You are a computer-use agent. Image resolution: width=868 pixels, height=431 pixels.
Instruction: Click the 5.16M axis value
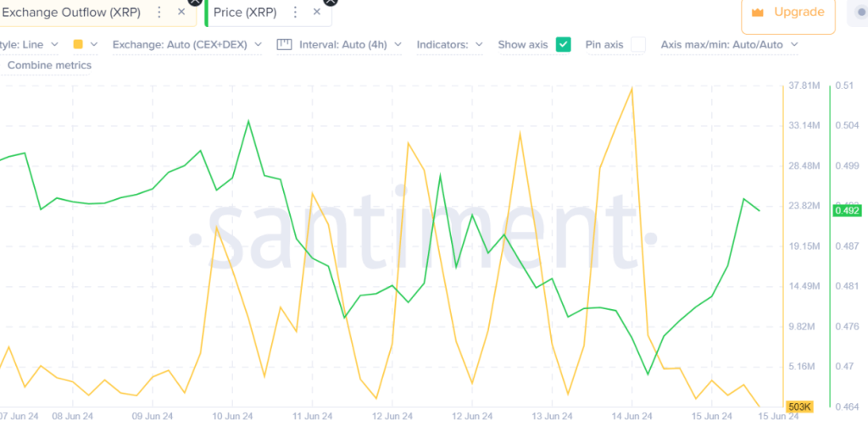[x=800, y=367]
